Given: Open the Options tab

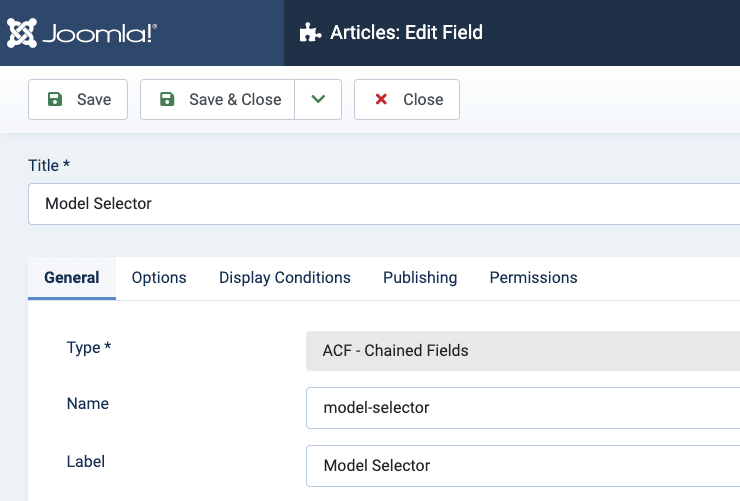Looking at the screenshot, I should pyautogui.click(x=159, y=277).
